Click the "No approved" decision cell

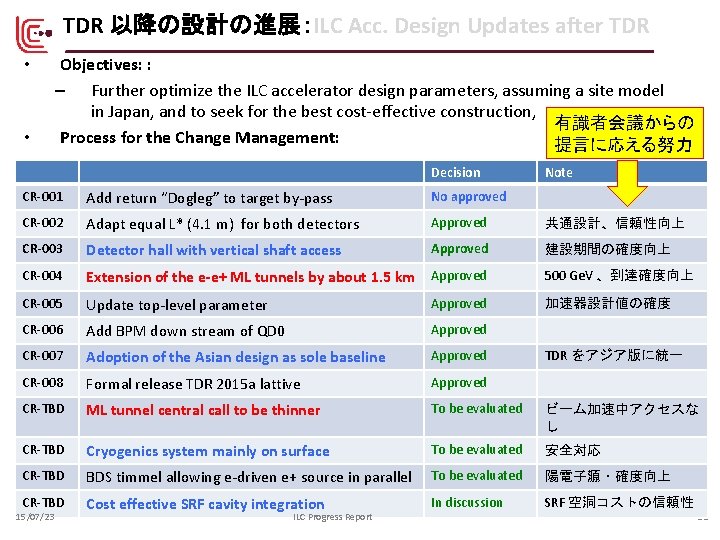pyautogui.click(x=480, y=197)
